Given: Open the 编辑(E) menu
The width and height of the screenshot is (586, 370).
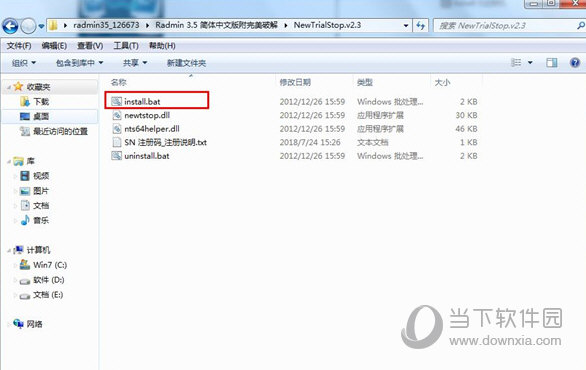Looking at the screenshot, I should click(54, 46).
